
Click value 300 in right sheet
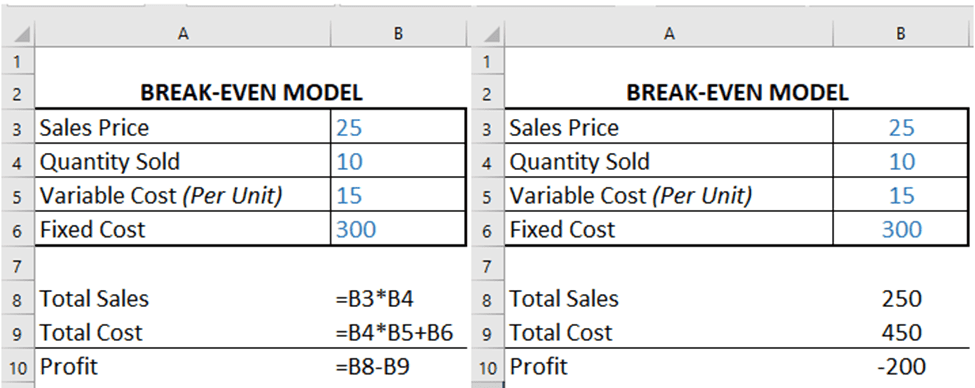click(902, 229)
